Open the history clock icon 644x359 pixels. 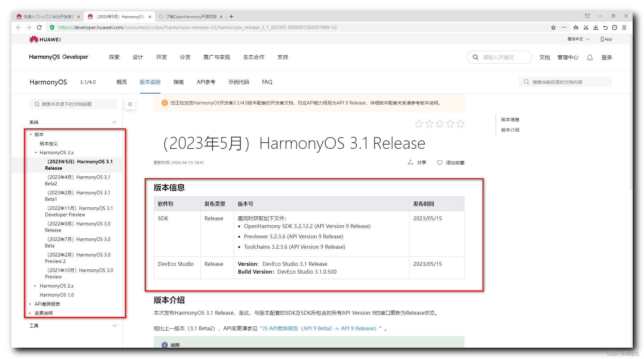[615, 27]
